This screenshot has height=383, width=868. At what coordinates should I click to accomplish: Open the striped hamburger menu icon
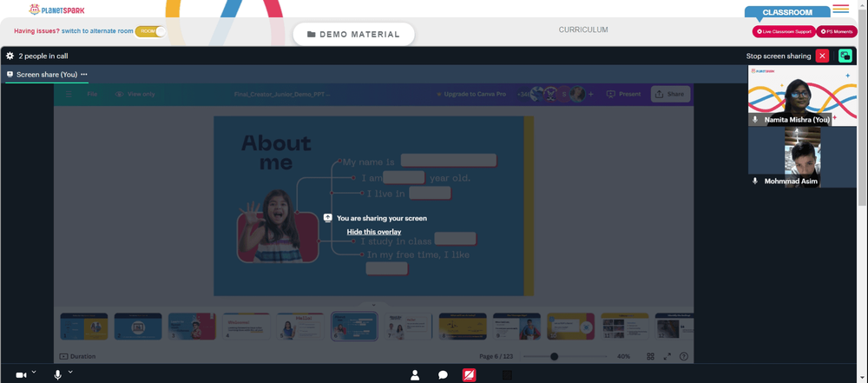(x=840, y=9)
